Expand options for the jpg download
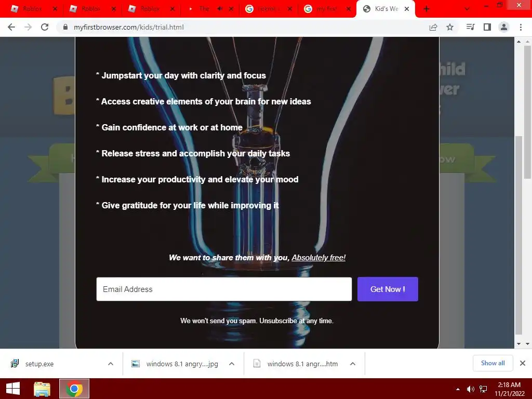This screenshot has width=532, height=399. coord(232,364)
